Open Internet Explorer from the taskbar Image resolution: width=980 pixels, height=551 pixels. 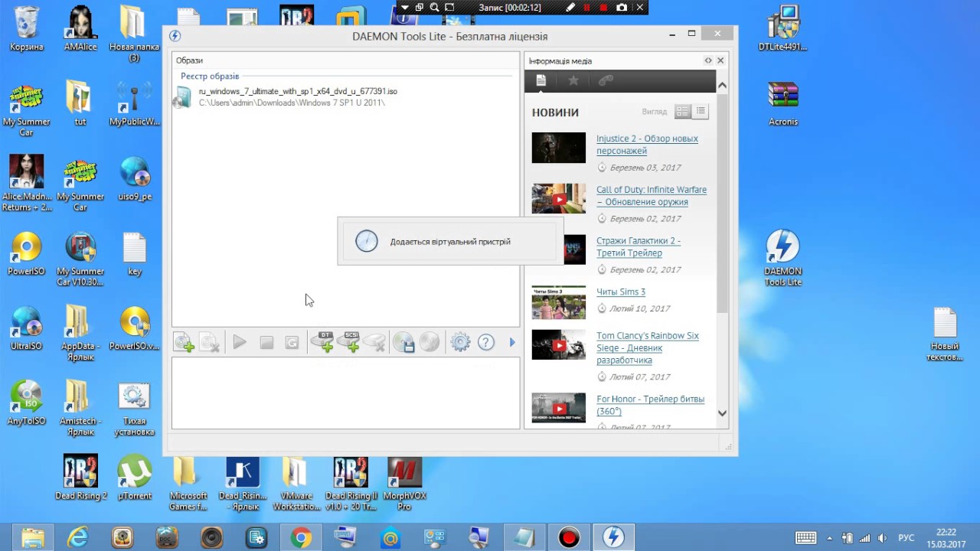coord(77,538)
